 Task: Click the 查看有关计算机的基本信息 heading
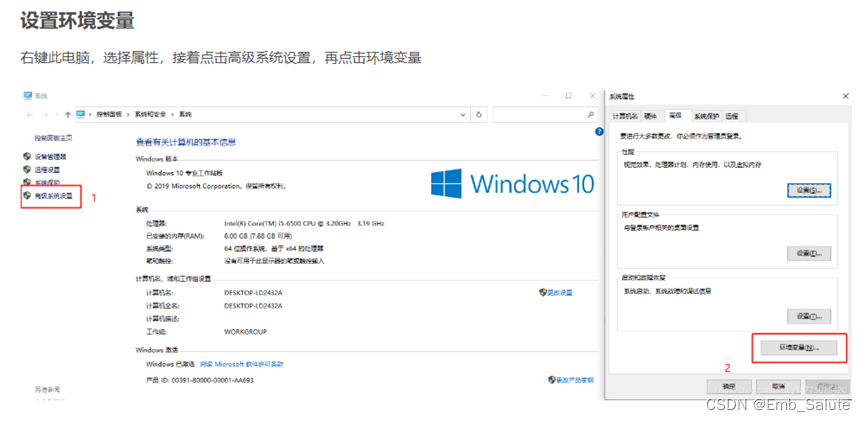point(186,142)
